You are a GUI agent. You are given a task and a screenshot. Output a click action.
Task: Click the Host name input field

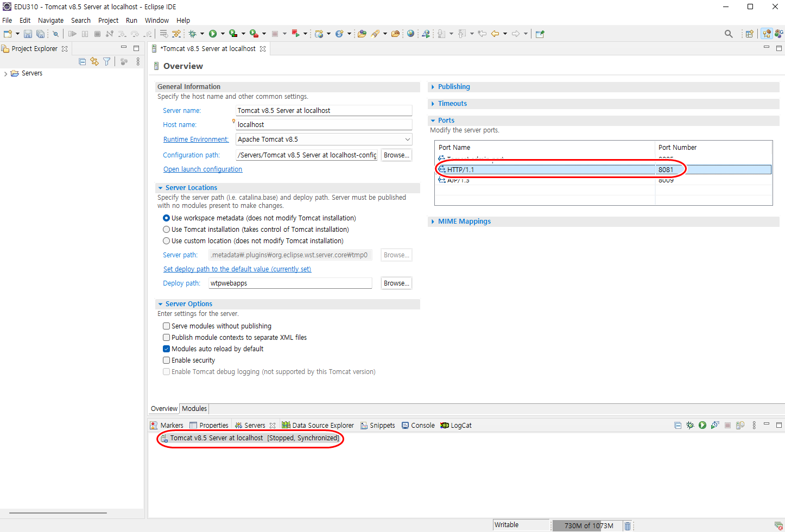pyautogui.click(x=324, y=125)
